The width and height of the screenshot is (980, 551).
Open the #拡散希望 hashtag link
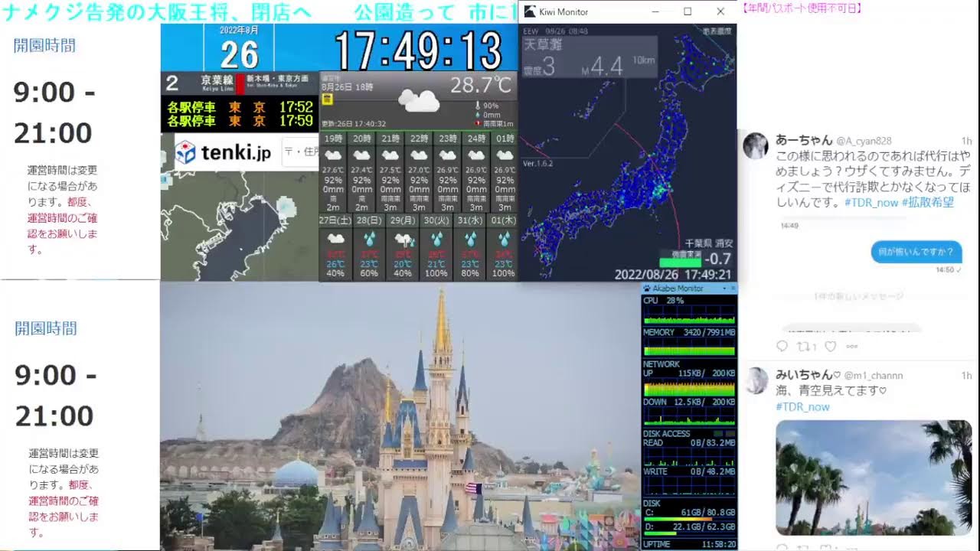(928, 202)
